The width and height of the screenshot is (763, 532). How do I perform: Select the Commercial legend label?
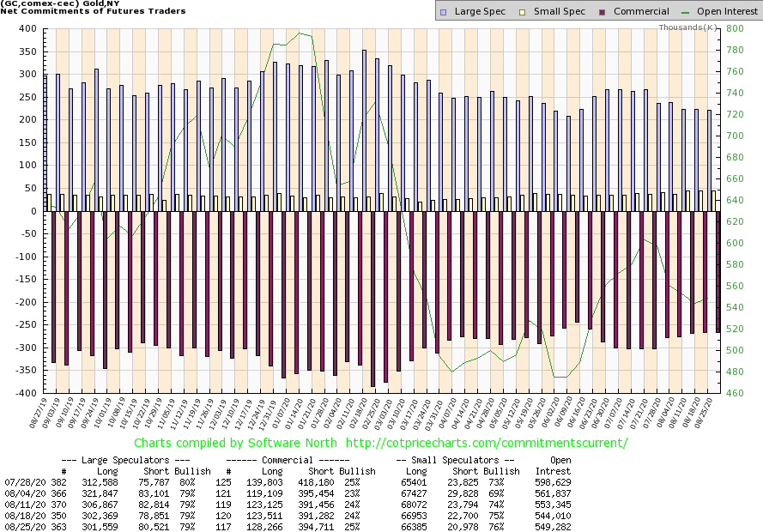point(641,12)
